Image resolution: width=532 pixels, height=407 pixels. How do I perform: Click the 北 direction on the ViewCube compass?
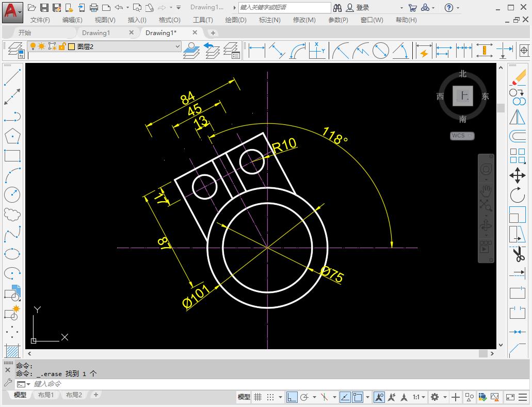tap(462, 74)
